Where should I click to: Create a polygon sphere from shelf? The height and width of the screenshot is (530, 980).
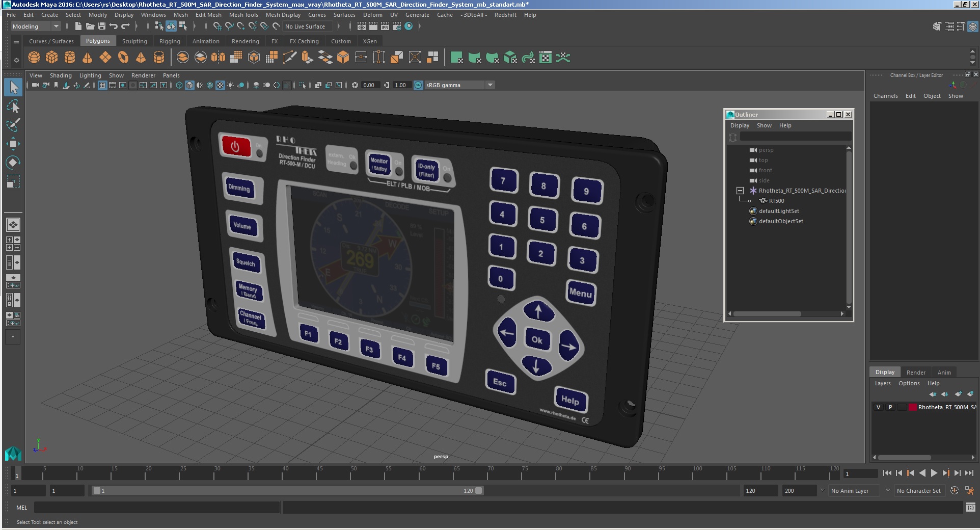(34, 58)
